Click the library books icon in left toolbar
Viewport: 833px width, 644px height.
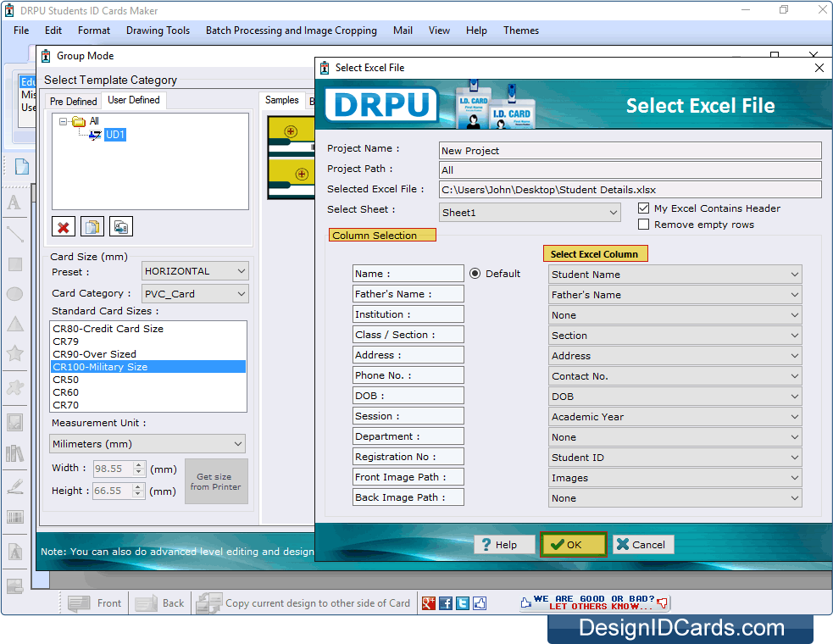click(x=14, y=453)
